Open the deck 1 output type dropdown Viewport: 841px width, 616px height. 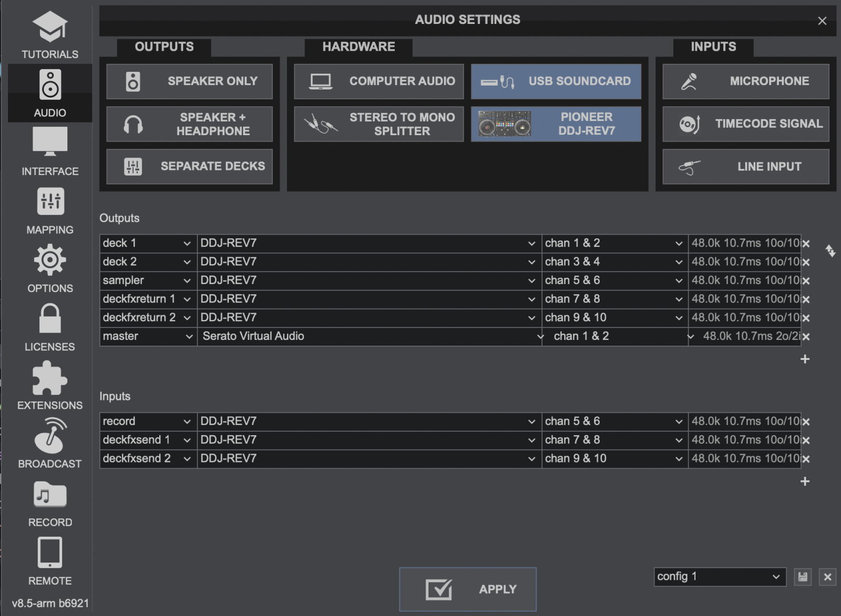point(148,244)
